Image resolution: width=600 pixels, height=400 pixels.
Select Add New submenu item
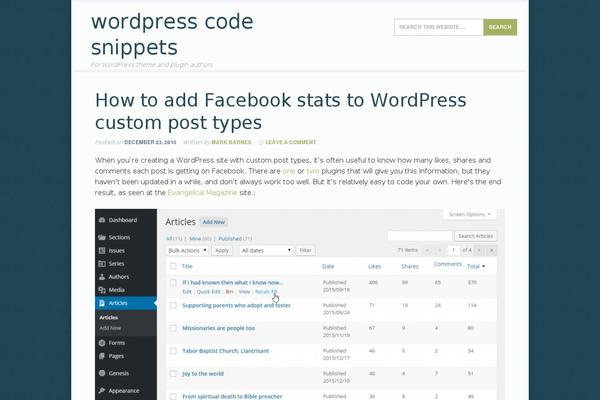(x=110, y=328)
